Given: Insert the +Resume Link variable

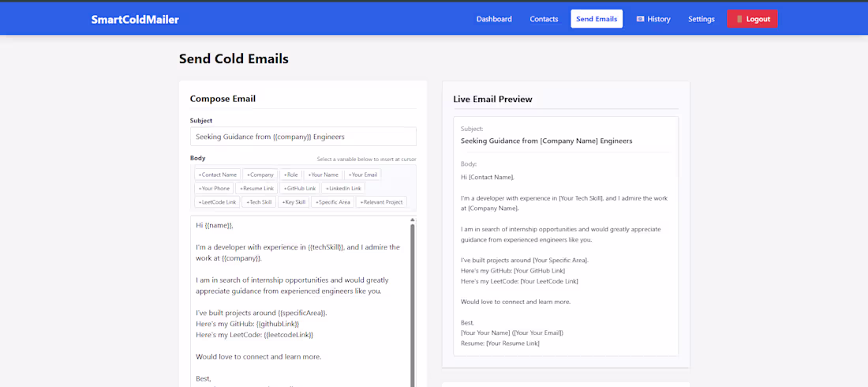Looking at the screenshot, I should 256,189.
